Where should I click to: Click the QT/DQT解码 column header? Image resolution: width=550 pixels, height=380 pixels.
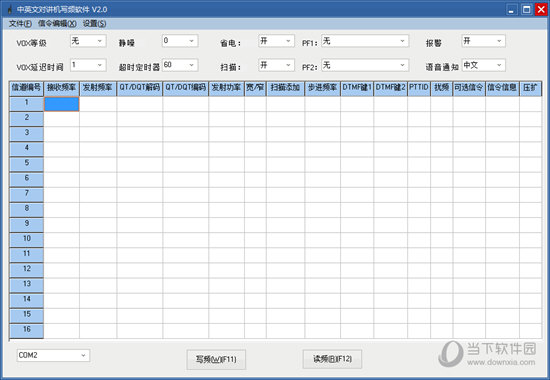[x=140, y=88]
